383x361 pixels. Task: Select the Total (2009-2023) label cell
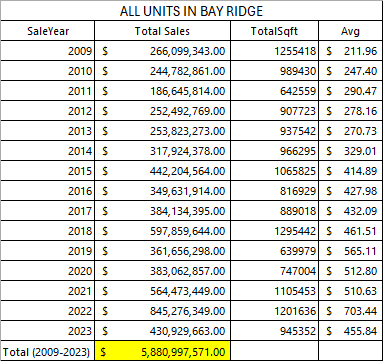coord(48,351)
